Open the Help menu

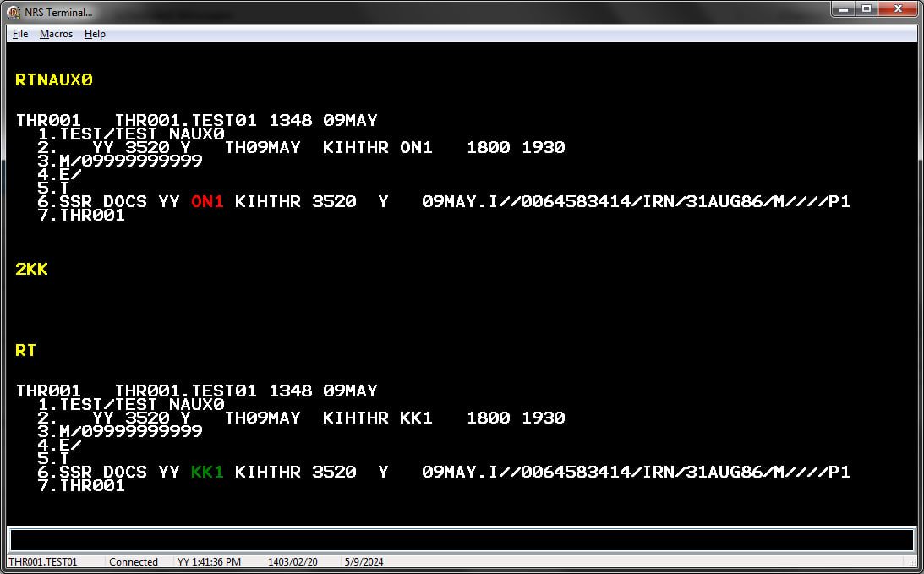(x=95, y=34)
